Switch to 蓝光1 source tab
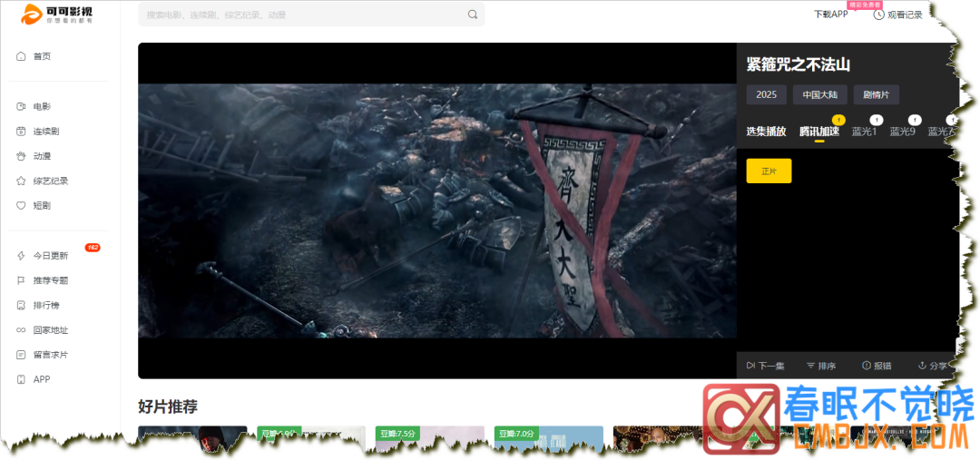 click(x=864, y=132)
